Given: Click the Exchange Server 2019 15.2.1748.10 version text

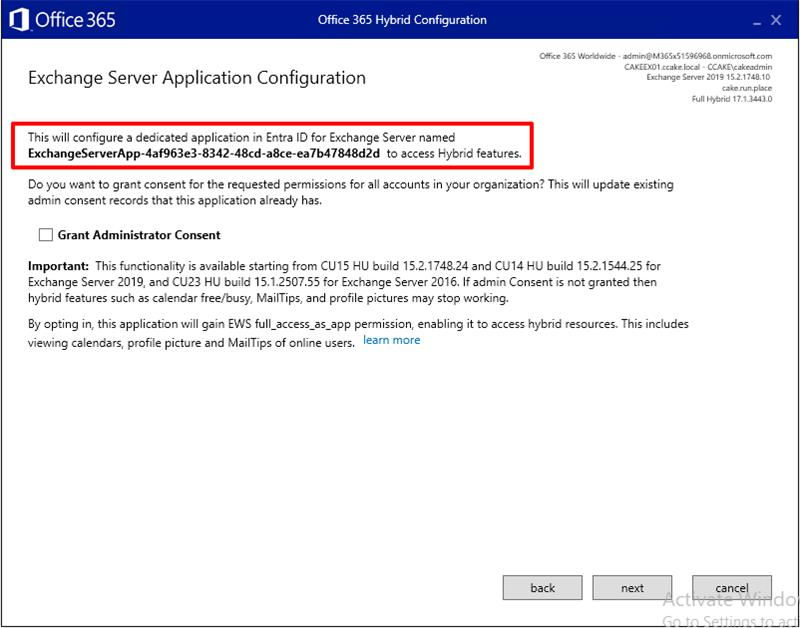Looking at the screenshot, I should click(x=708, y=78).
